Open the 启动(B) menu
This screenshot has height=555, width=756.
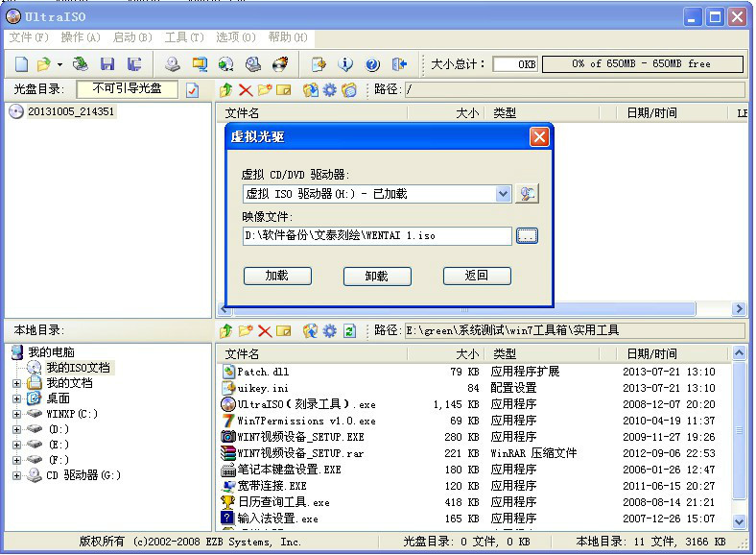tap(132, 37)
